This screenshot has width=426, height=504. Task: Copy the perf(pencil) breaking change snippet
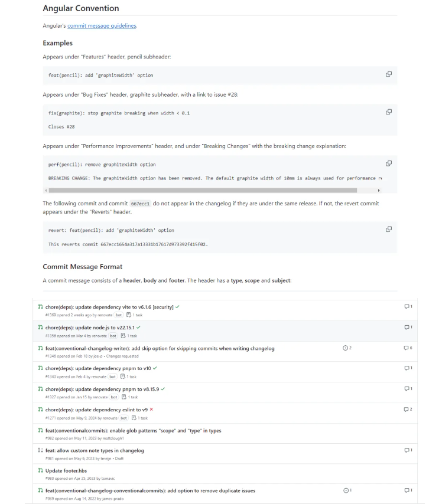click(x=388, y=163)
